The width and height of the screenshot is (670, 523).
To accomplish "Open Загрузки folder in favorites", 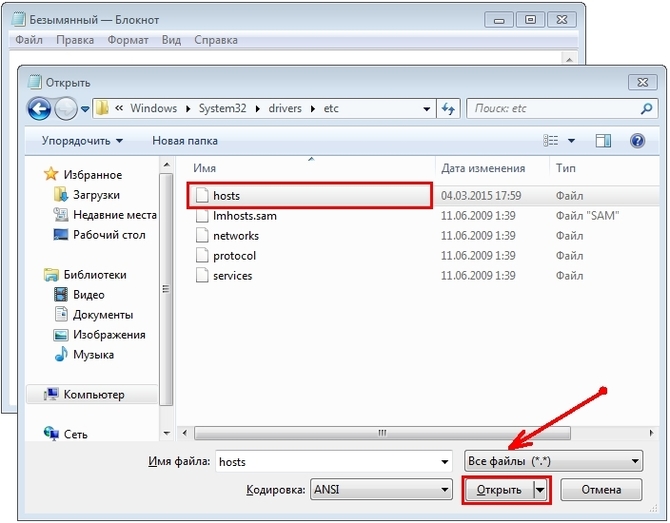I will click(x=96, y=195).
